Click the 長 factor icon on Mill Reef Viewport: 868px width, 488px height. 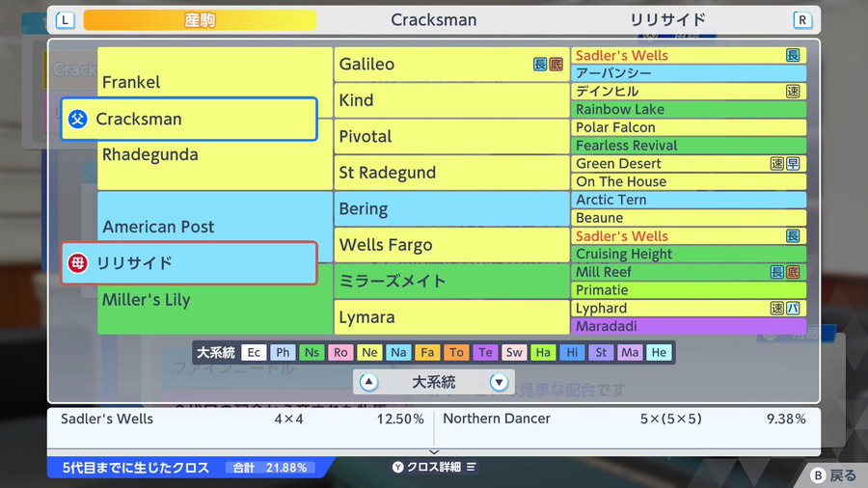coord(777,272)
